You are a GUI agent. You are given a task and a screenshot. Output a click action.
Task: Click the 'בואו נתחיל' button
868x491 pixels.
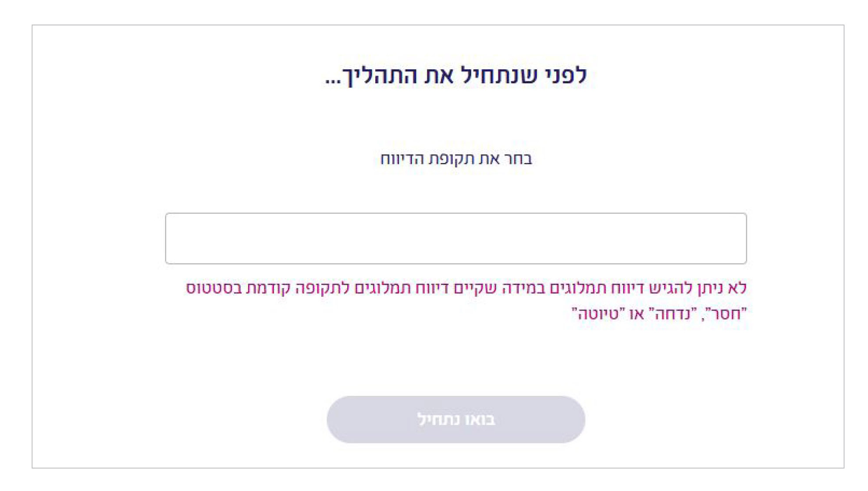click(456, 420)
